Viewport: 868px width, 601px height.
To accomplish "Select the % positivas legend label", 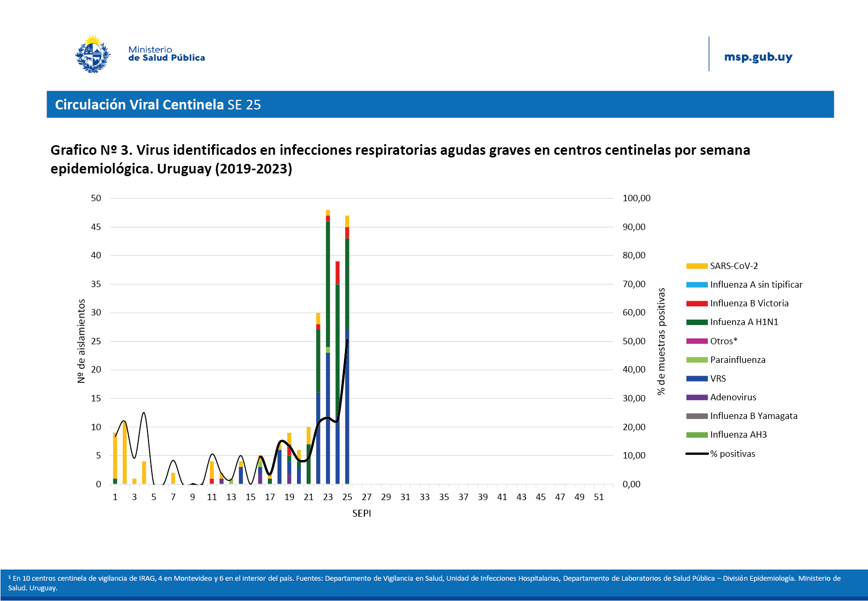I will (x=732, y=454).
